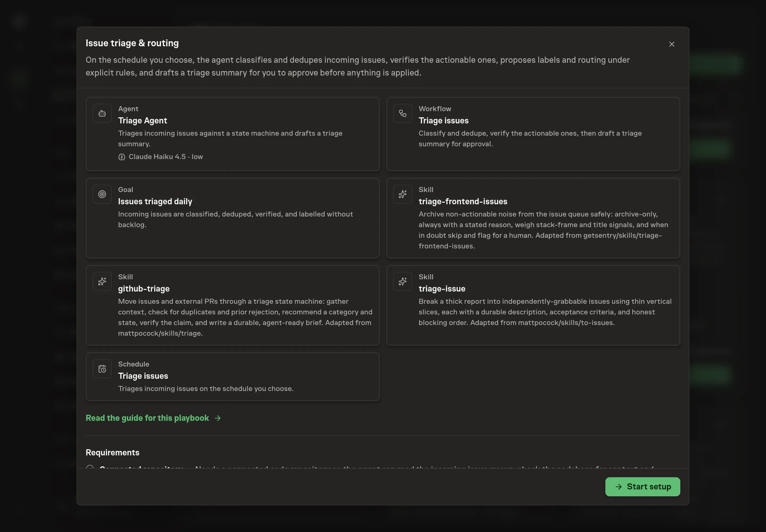766x532 pixels.
Task: Click the Issue triage & routing dialog title
Action: [132, 43]
